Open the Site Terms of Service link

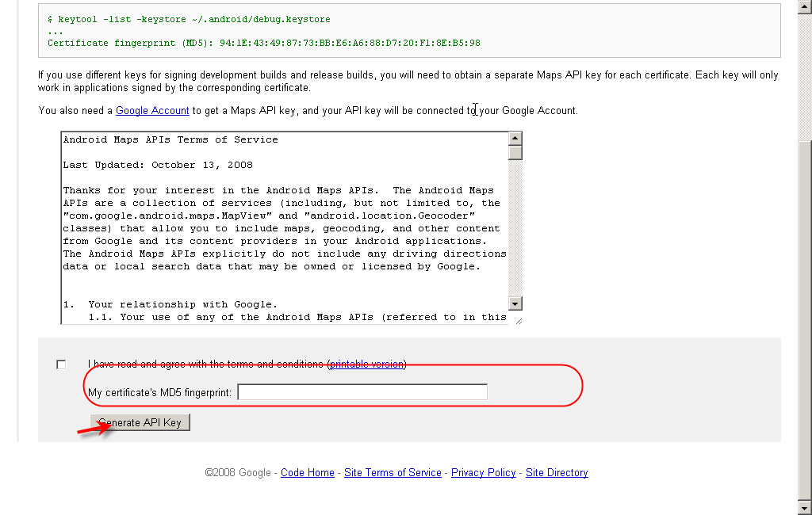pos(393,472)
